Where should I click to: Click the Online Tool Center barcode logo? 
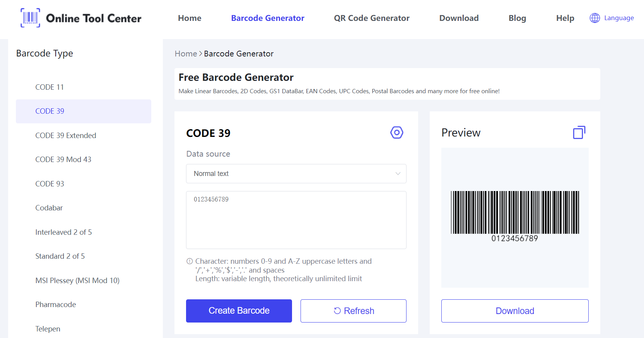click(x=30, y=18)
